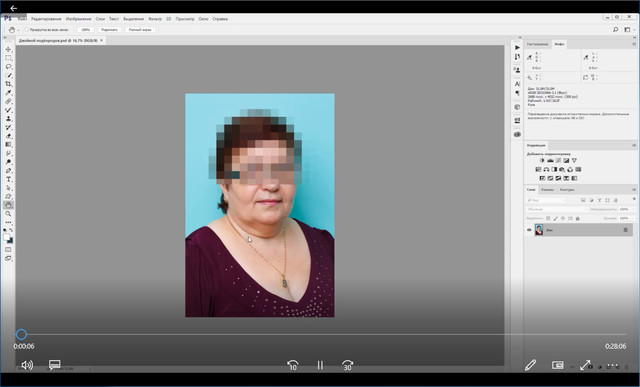Screen dimensions: 640x387
Task: Pause the video playback
Action: [x=320, y=365]
